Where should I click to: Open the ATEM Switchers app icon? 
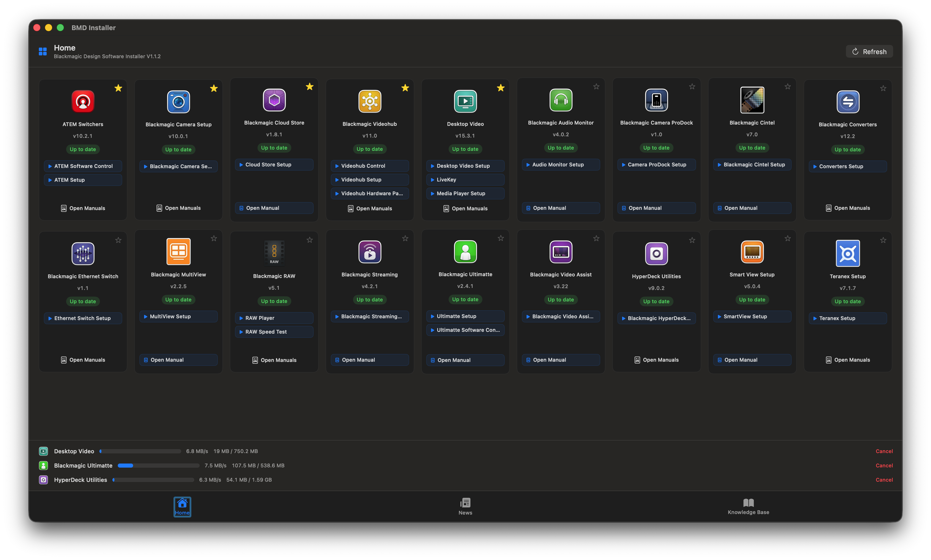[83, 101]
